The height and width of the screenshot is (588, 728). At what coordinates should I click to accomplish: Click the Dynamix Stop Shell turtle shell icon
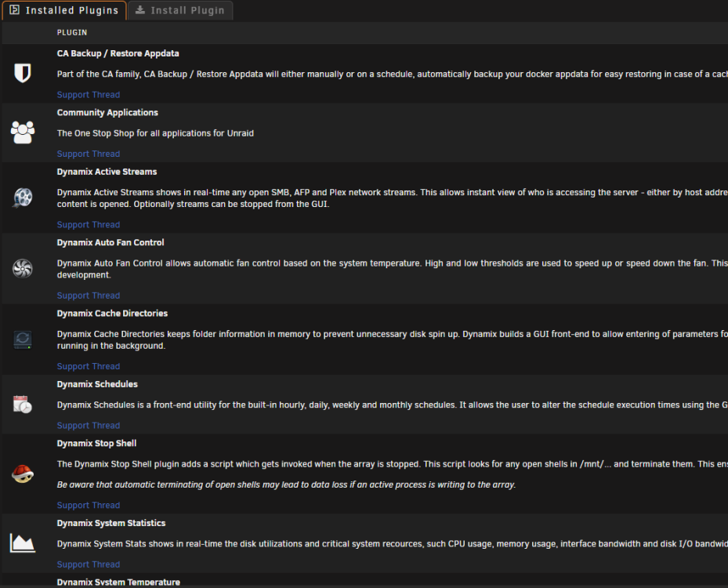(22, 474)
